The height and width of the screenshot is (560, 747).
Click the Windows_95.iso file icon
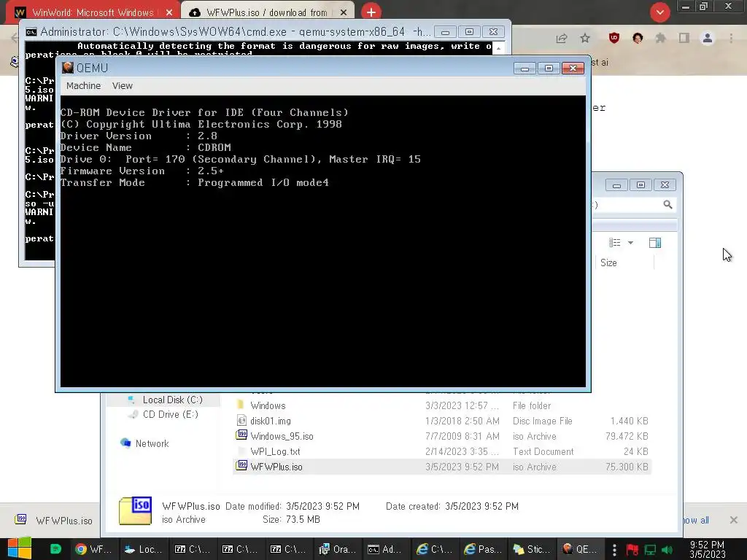(241, 435)
